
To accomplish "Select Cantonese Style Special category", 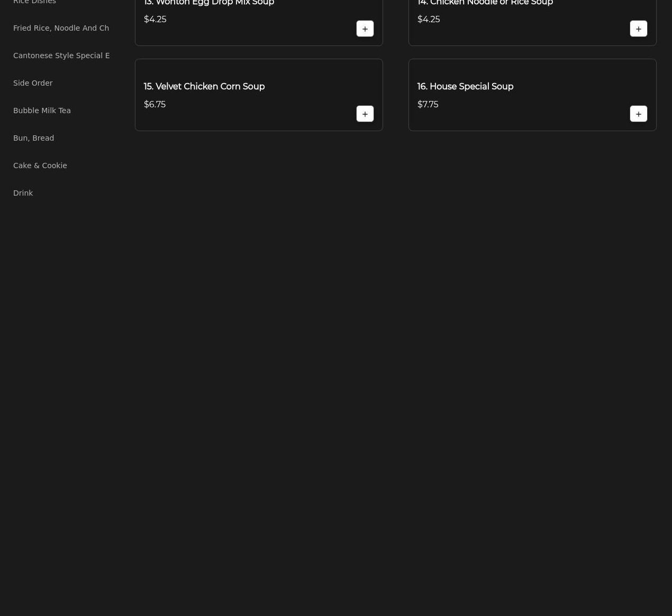I will (x=61, y=56).
